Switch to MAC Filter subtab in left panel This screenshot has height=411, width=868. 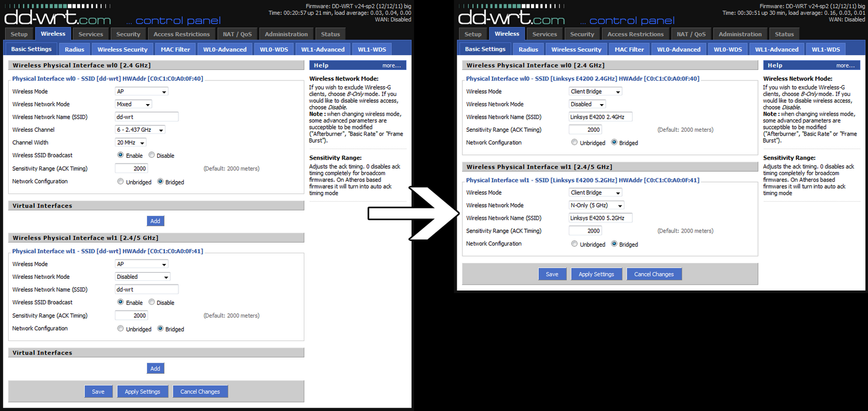tap(175, 49)
